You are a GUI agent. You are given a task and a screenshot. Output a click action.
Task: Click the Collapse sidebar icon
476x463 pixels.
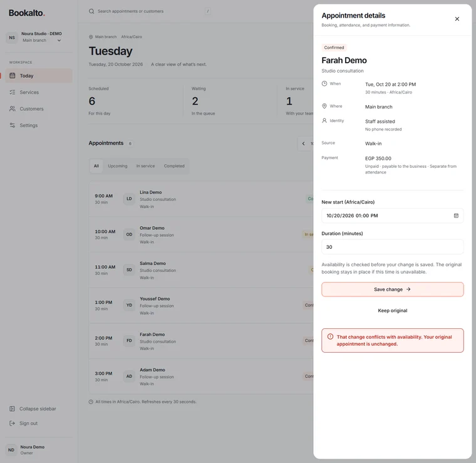pyautogui.click(x=12, y=408)
